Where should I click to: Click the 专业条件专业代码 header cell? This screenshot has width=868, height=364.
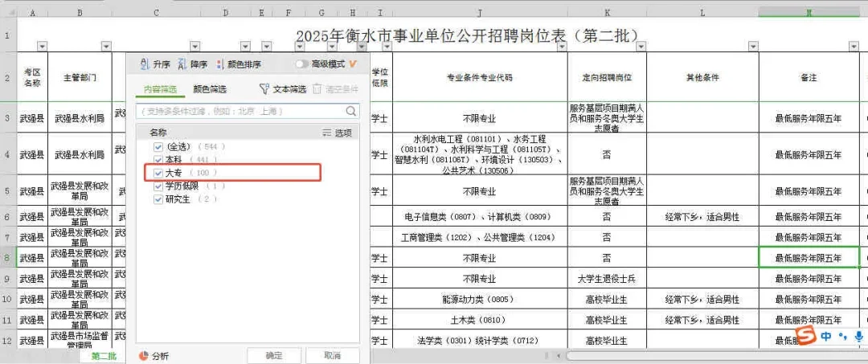pos(480,77)
